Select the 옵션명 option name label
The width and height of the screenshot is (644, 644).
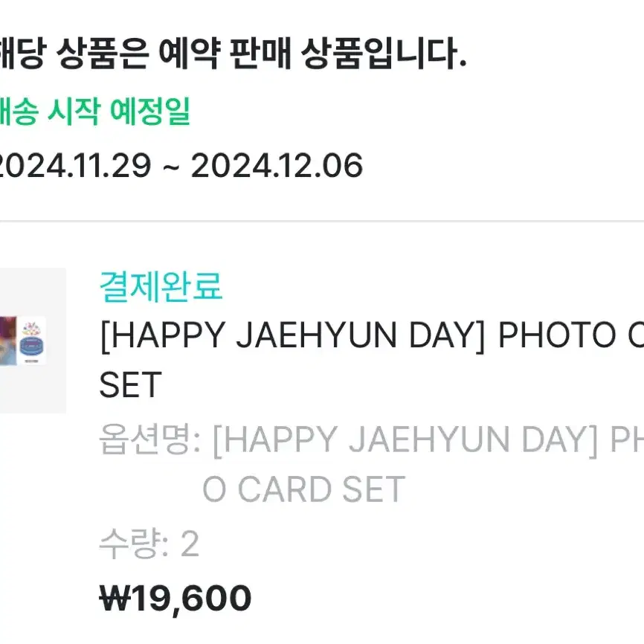(149, 439)
